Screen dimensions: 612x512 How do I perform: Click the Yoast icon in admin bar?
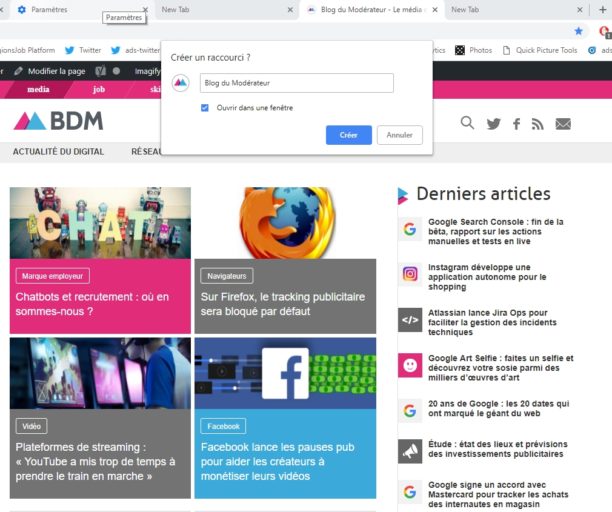[100, 71]
